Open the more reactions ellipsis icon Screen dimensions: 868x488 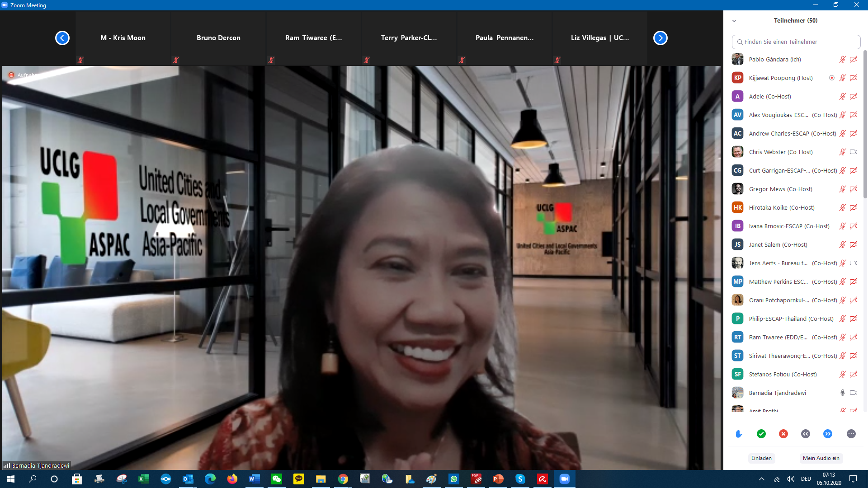pyautogui.click(x=851, y=434)
